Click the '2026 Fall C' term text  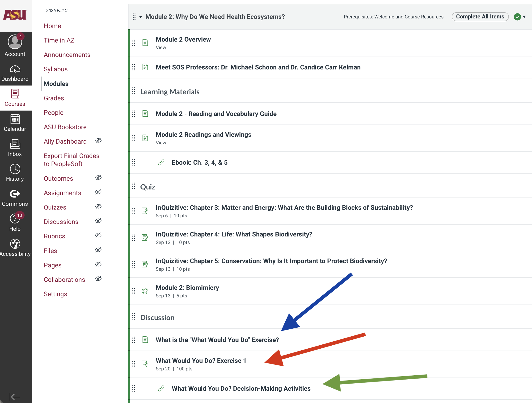(x=57, y=11)
